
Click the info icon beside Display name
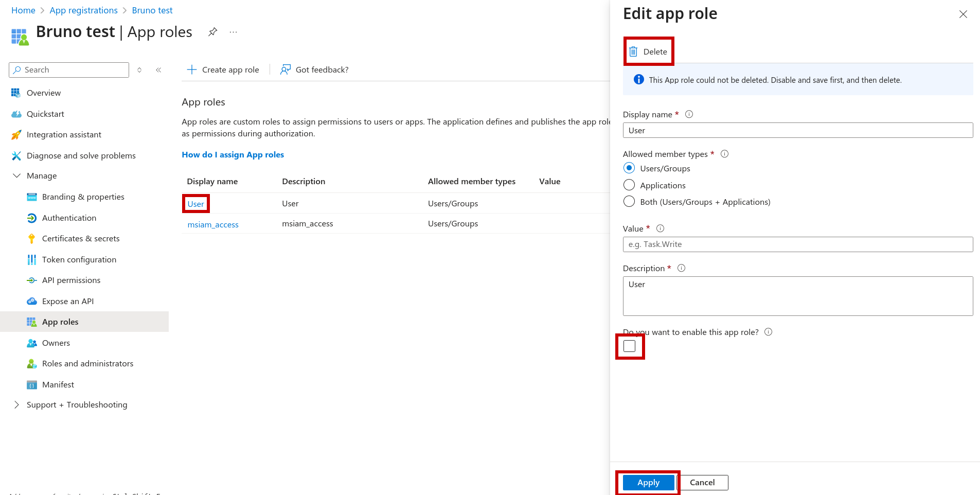(x=689, y=114)
